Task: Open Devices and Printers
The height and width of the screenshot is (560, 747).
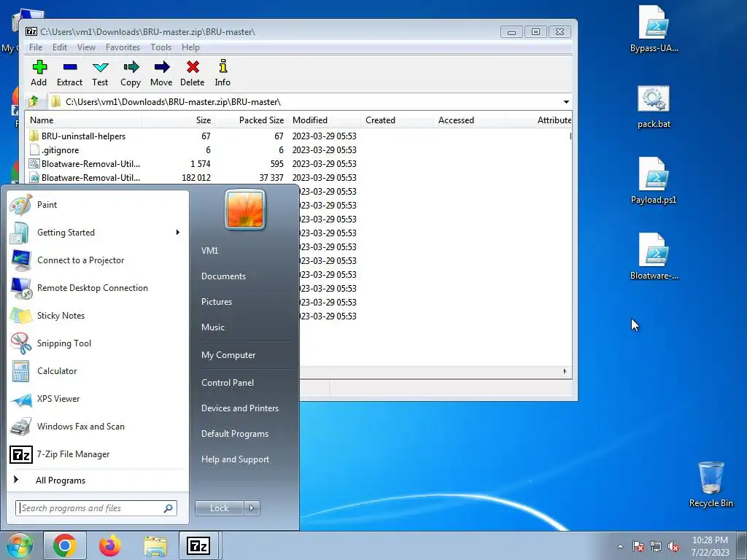Action: (x=239, y=408)
